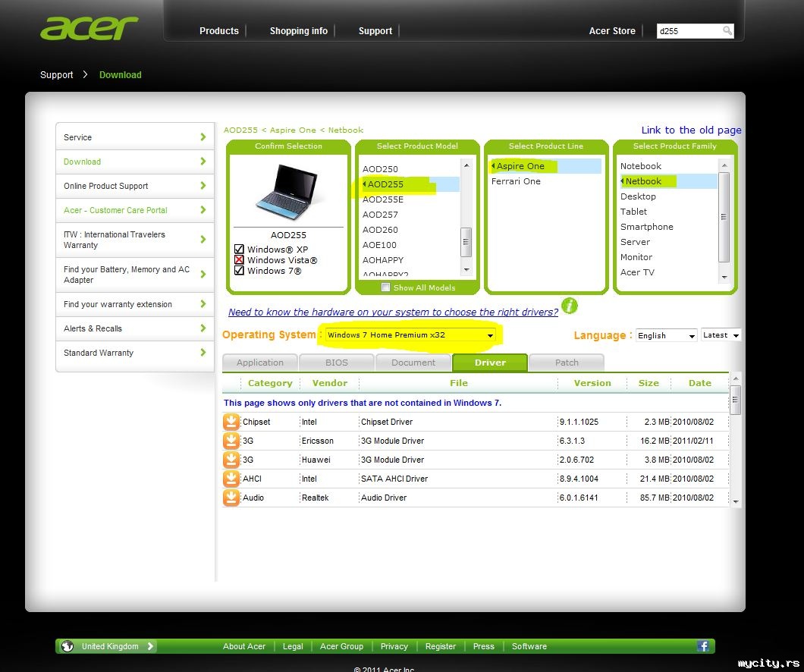Switch to the BIOS tab
This screenshot has height=672, width=804.
coord(336,363)
